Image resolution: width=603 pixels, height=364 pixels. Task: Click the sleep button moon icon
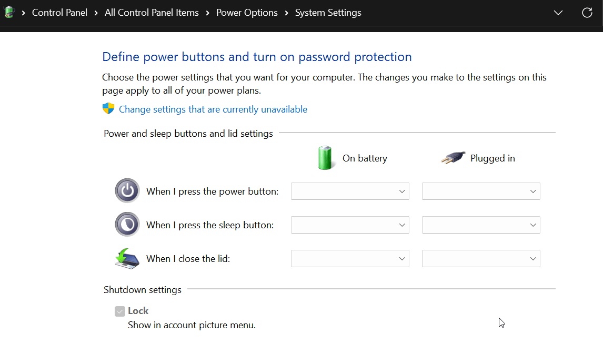pos(127,225)
